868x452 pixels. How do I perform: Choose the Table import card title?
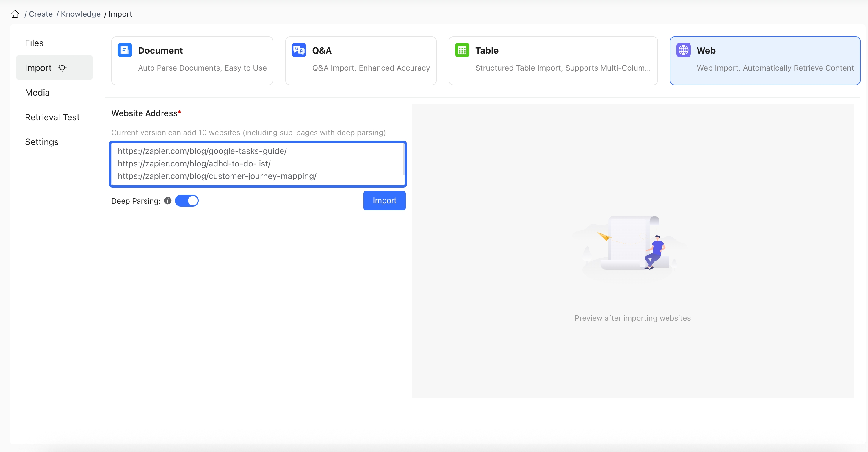487,51
